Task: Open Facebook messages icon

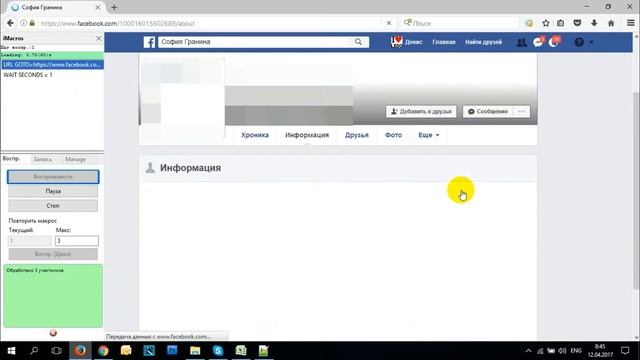Action: coord(538,42)
